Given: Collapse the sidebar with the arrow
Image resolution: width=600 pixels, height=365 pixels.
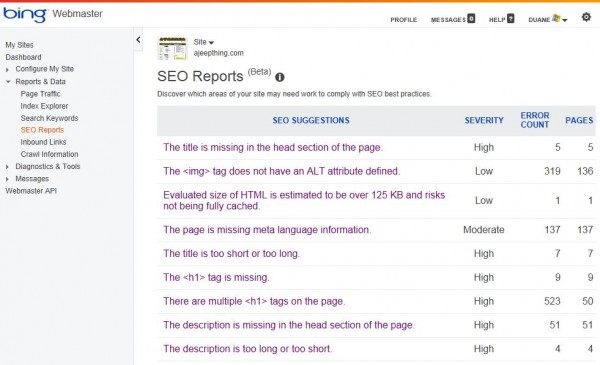Looking at the screenshot, I should (x=138, y=39).
